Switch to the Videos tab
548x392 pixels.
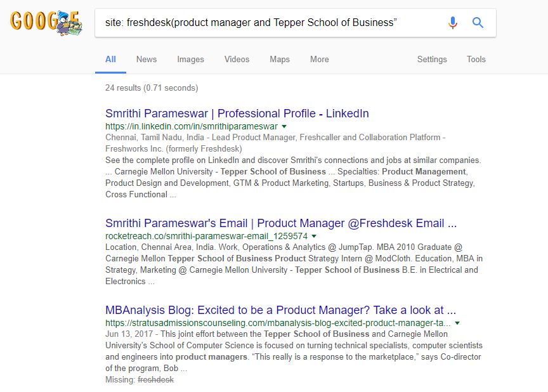(x=237, y=60)
